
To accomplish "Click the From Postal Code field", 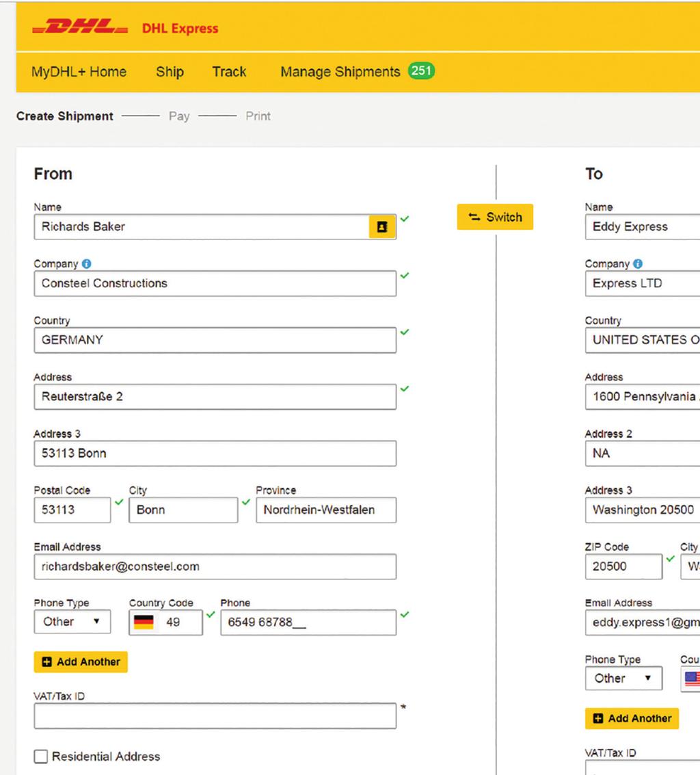I will [72, 510].
